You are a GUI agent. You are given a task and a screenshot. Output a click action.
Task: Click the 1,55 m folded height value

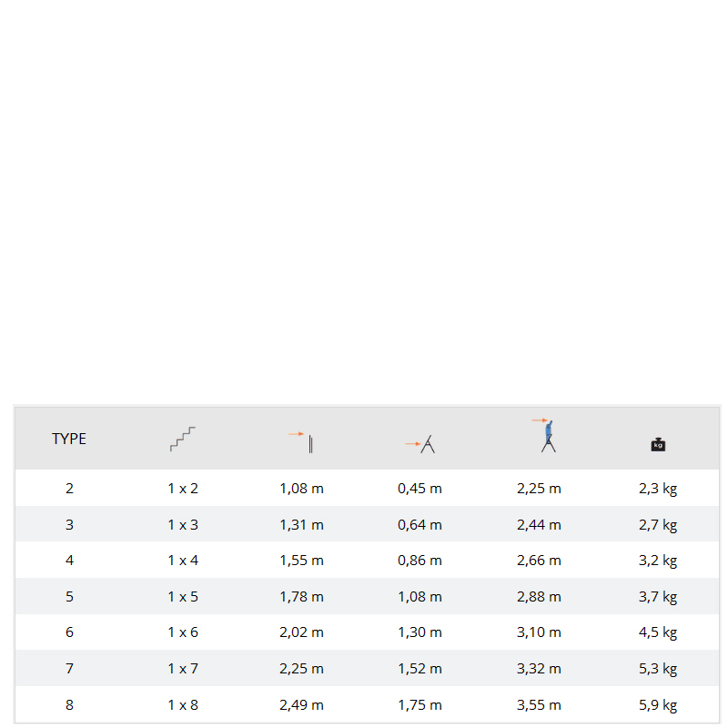click(301, 561)
